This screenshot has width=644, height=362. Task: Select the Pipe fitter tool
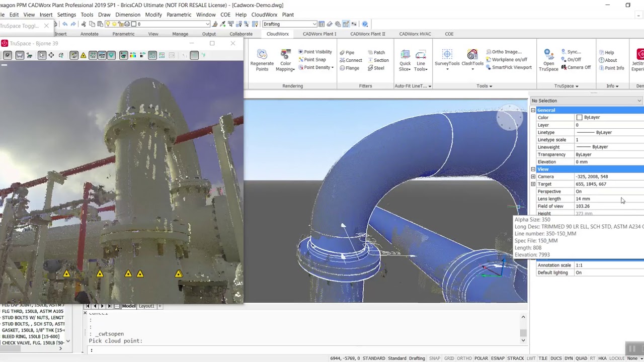(347, 52)
